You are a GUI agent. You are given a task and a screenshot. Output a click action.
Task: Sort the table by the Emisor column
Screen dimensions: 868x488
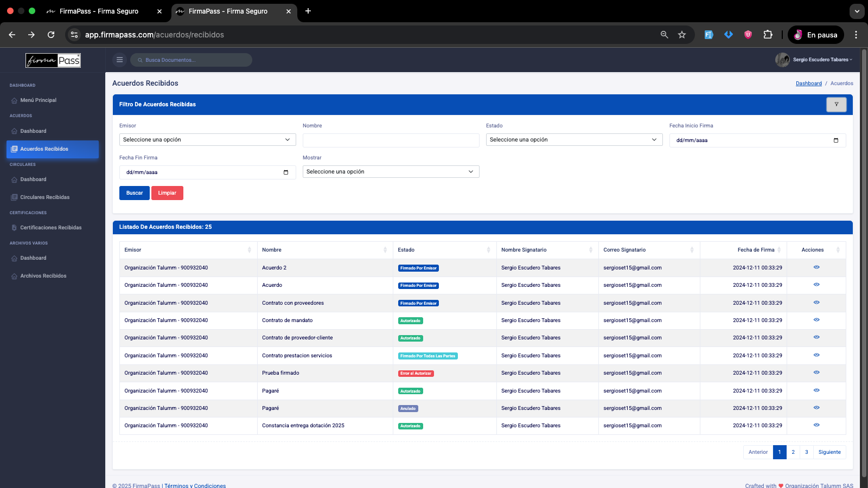click(x=186, y=250)
